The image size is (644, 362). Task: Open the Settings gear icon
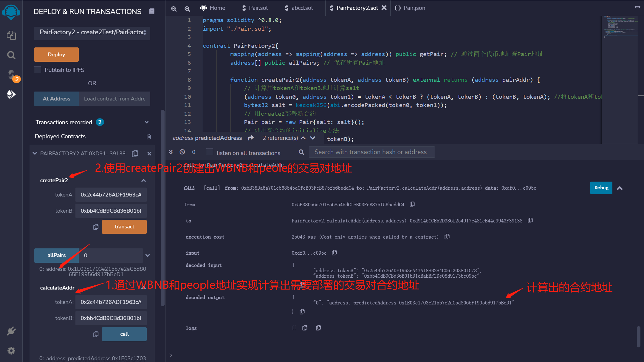(11, 351)
